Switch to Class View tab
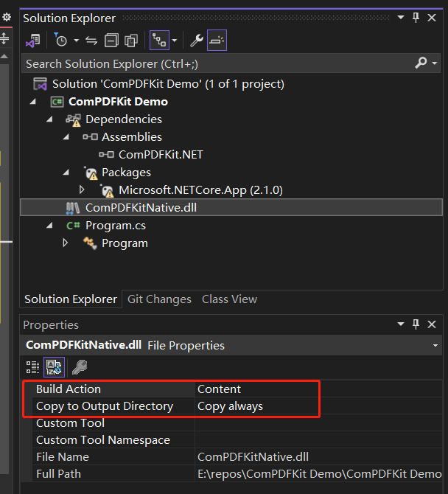Screen dimensions: 448x494 pos(229,299)
